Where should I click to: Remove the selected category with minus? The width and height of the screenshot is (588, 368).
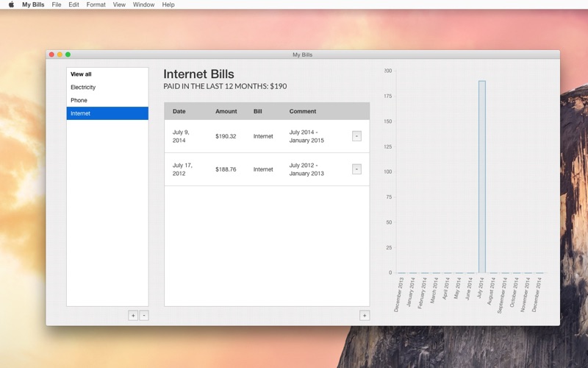point(144,316)
